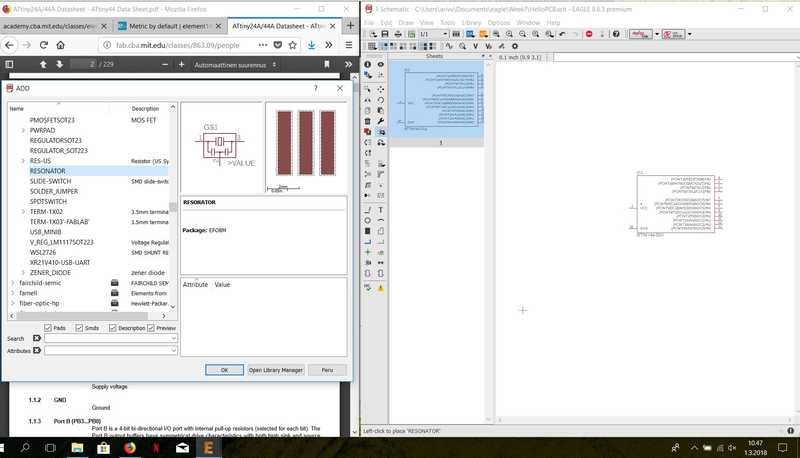This screenshot has height=458, width=800.
Task: Open the Library menu in EAGLE
Action: click(471, 22)
